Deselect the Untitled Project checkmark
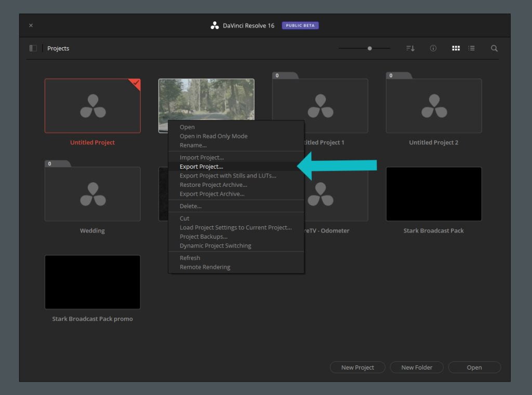 point(136,82)
